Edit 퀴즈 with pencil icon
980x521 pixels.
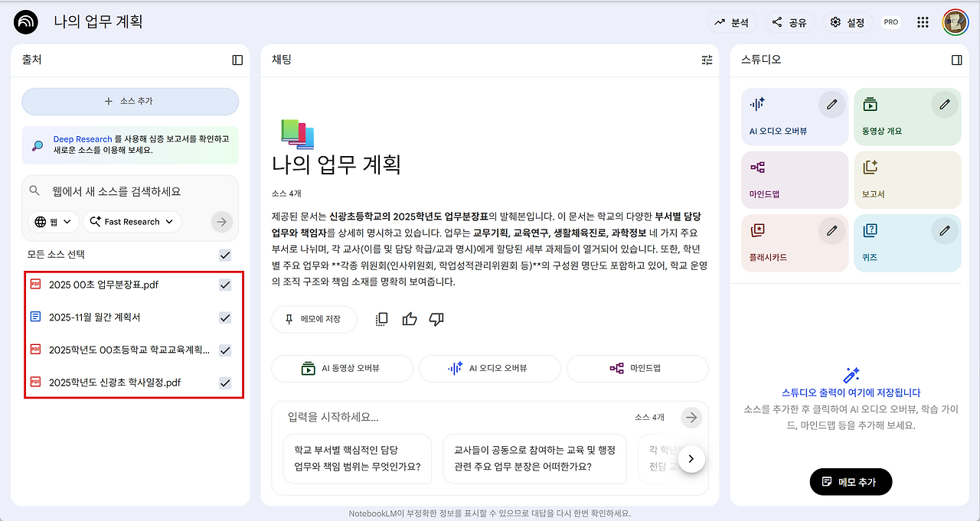pos(945,230)
